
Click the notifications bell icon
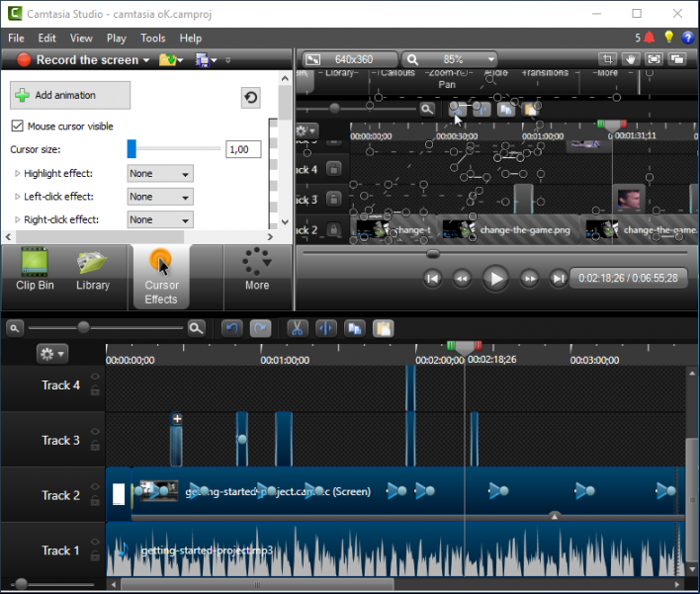[x=650, y=38]
